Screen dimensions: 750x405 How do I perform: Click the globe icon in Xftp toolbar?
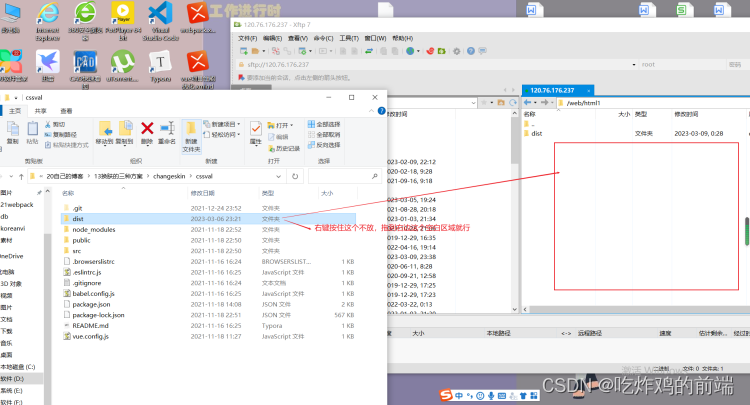(x=410, y=51)
